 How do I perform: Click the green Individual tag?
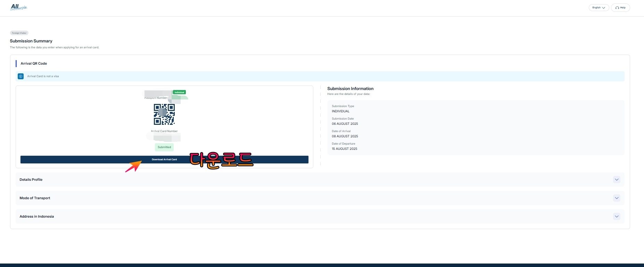179,92
